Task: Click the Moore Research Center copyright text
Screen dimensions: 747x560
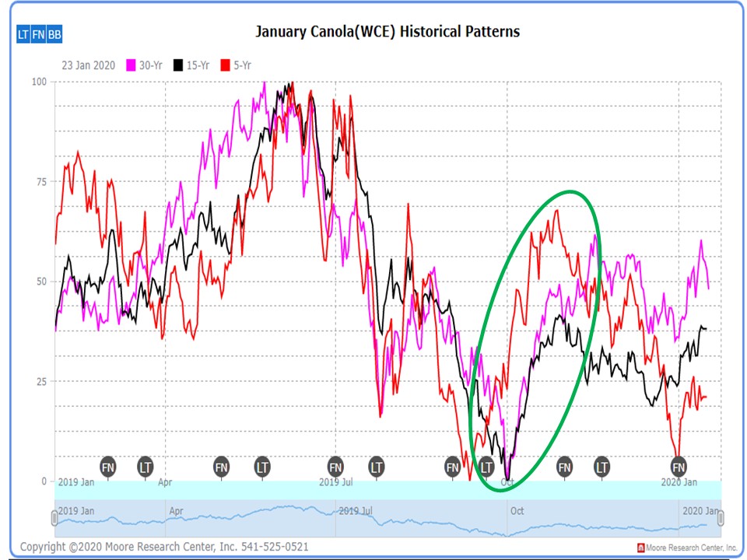Action: tap(163, 547)
